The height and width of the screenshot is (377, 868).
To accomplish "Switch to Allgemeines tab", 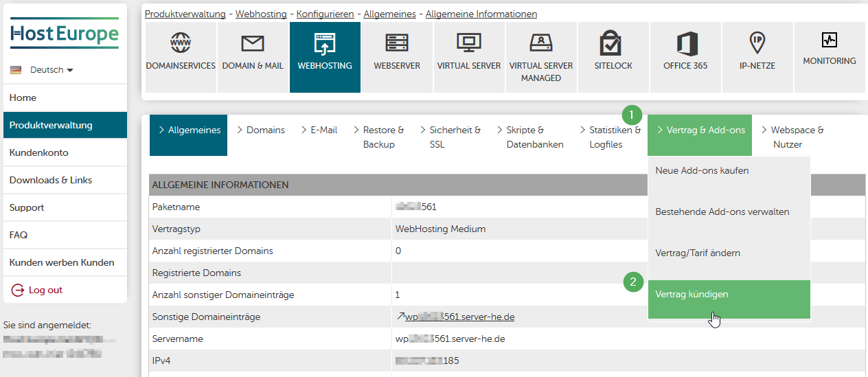I will pyautogui.click(x=188, y=135).
